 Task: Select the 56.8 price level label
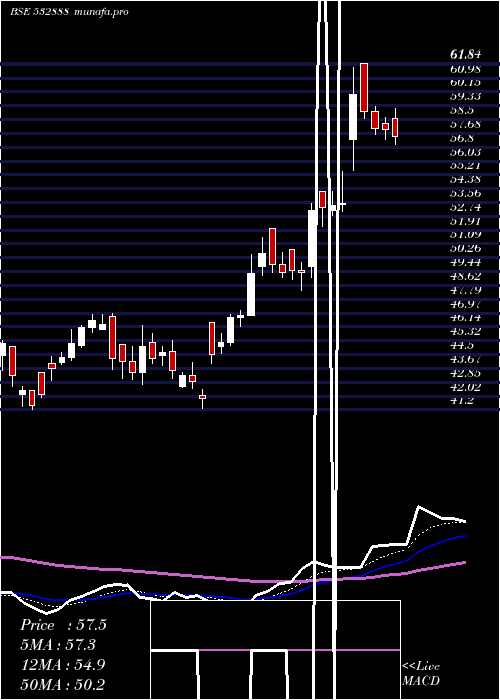pyautogui.click(x=462, y=138)
